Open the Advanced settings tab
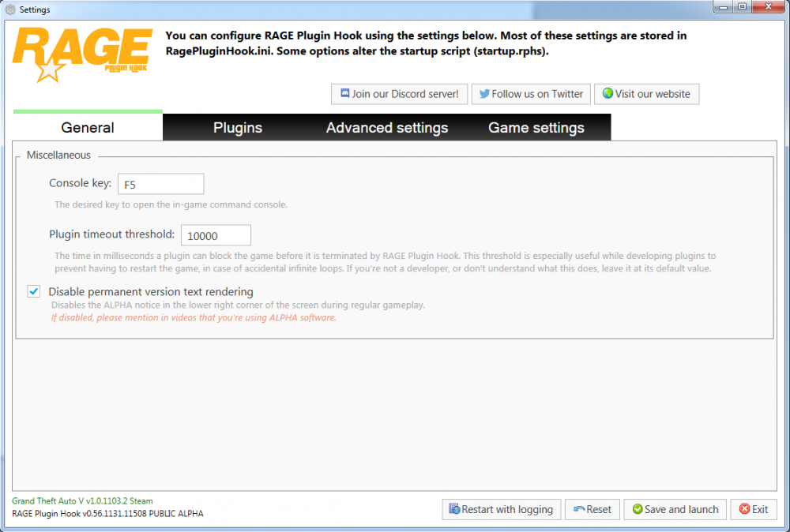 click(387, 127)
